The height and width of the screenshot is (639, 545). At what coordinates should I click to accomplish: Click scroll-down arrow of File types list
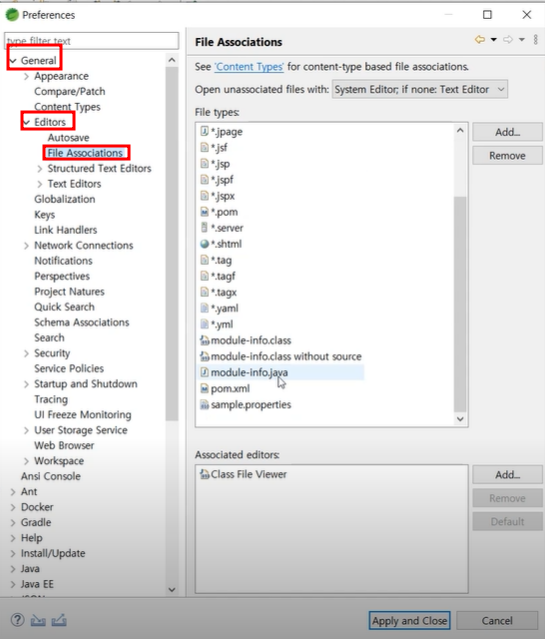coord(460,419)
